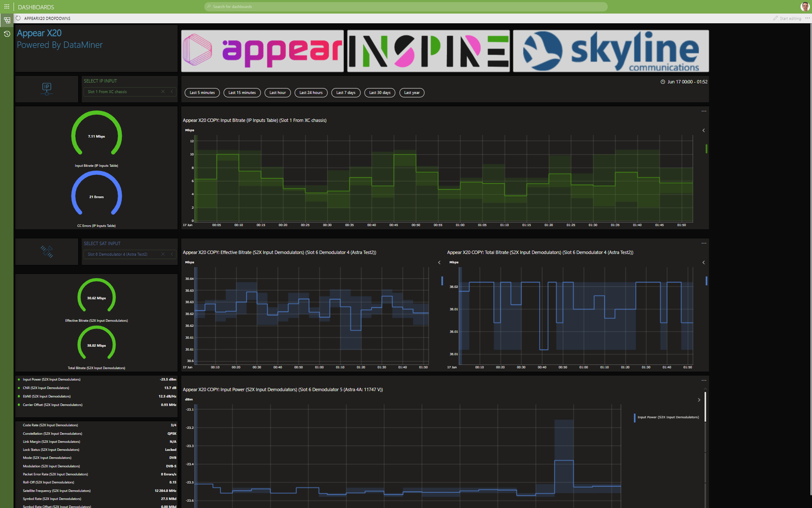Expand legend of Input Bitrate chart
Image resolution: width=812 pixels, height=508 pixels.
704,130
